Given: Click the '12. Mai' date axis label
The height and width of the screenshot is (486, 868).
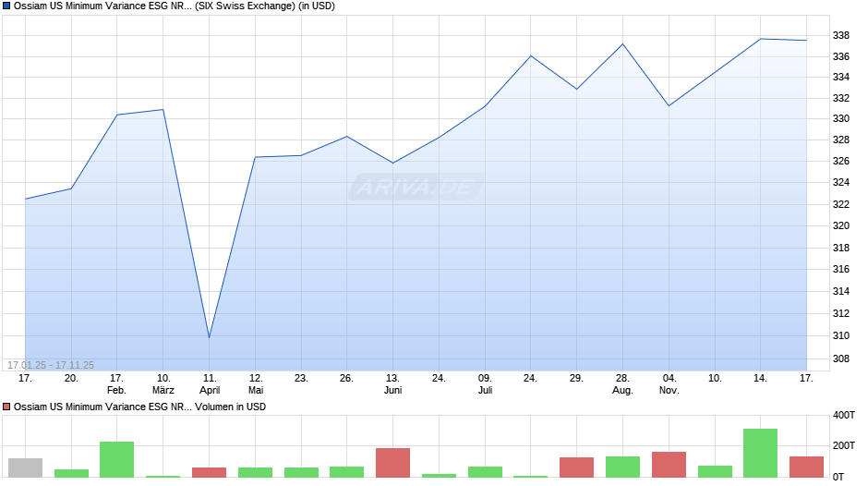Looking at the screenshot, I should click(x=256, y=384).
